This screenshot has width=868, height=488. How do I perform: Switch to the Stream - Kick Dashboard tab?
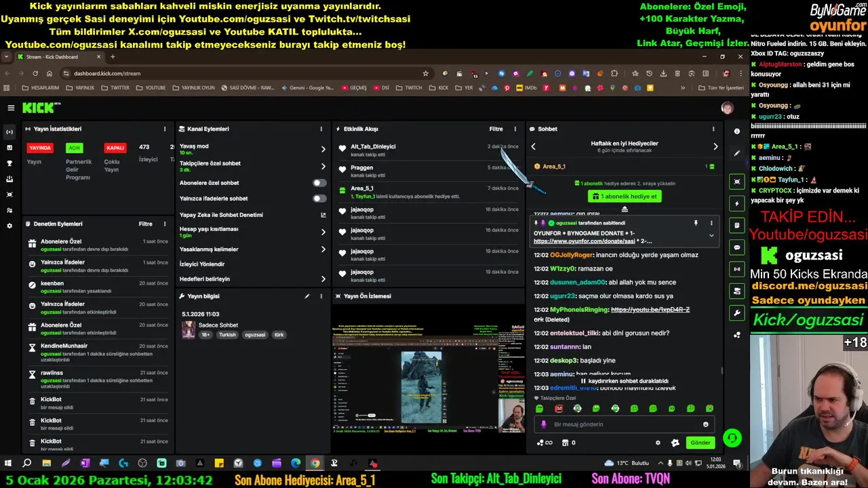pos(60,57)
